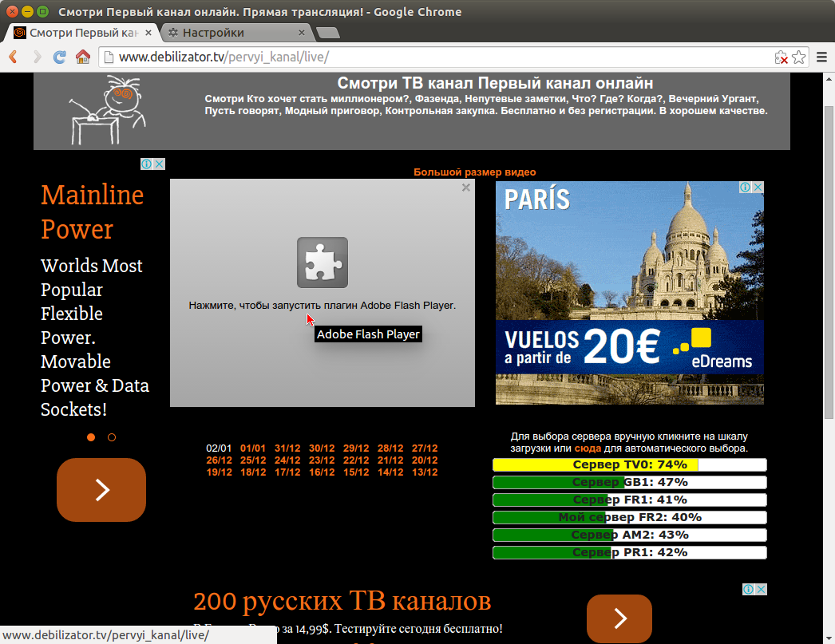Open archive date 01/01
This screenshot has width=835, height=644.
[253, 448]
